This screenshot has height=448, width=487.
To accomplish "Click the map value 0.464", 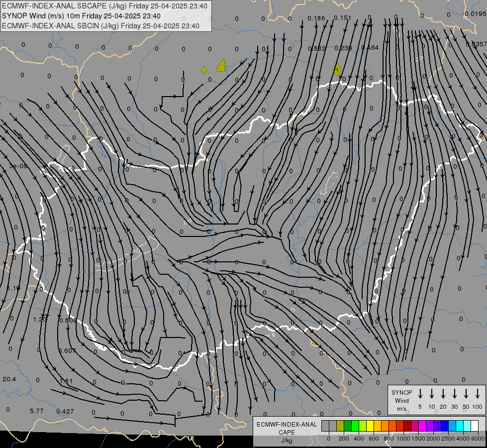I will 370,48.
